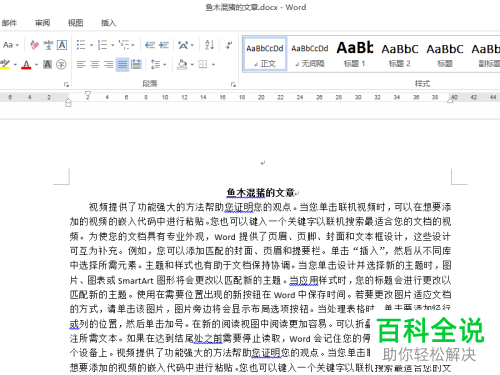Expand the font color dropdown arrow
Screen dimensions: 500x375
(36, 64)
